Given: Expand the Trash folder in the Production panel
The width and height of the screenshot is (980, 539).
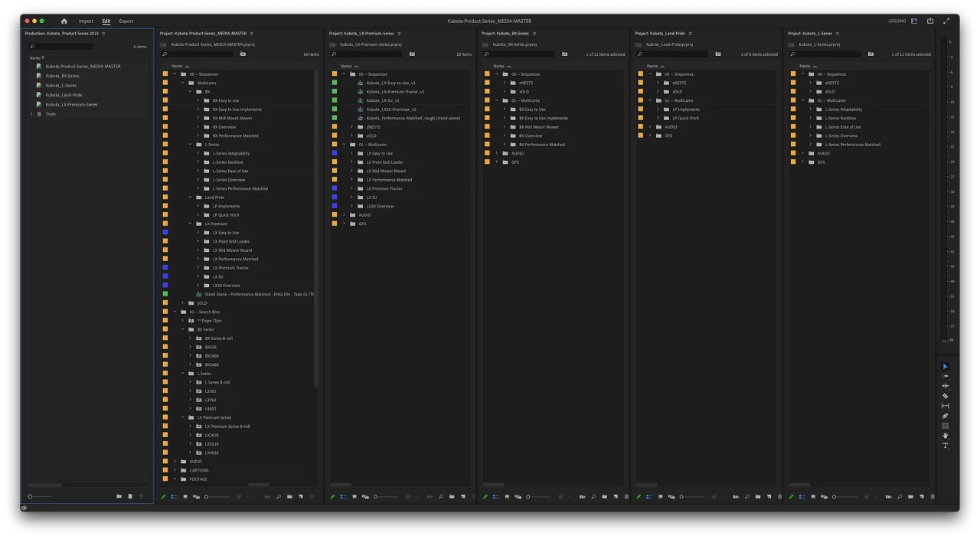Looking at the screenshot, I should click(x=31, y=114).
